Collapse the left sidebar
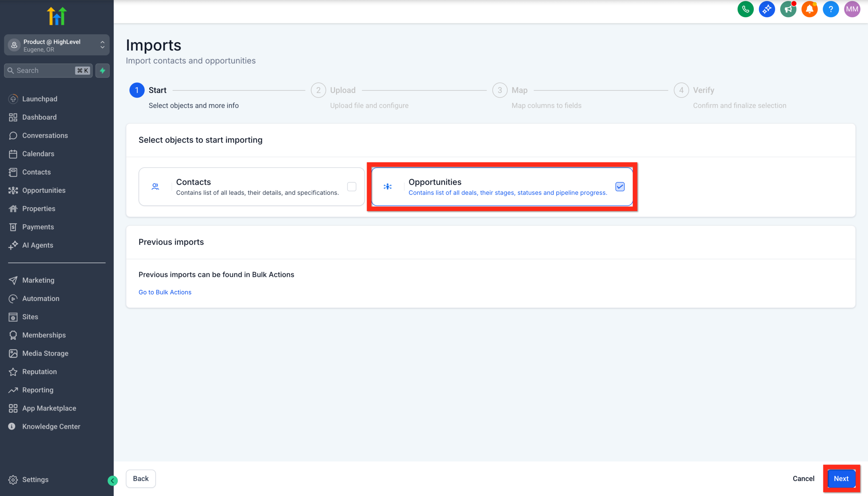The image size is (868, 496). tap(113, 481)
